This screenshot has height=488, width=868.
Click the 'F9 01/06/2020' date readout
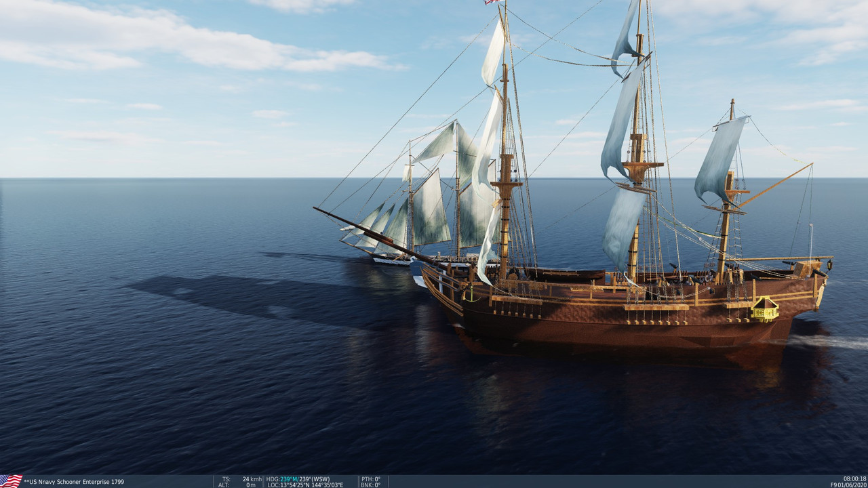[848, 485]
